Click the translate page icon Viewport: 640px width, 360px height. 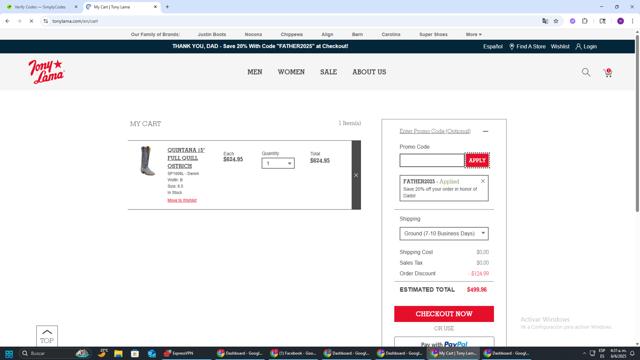(x=545, y=21)
